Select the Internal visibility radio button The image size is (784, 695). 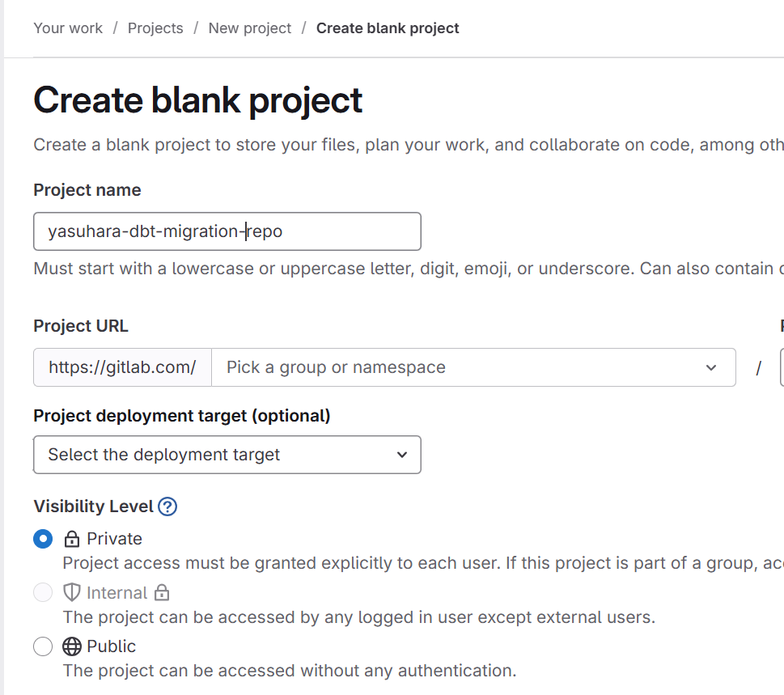click(43, 593)
